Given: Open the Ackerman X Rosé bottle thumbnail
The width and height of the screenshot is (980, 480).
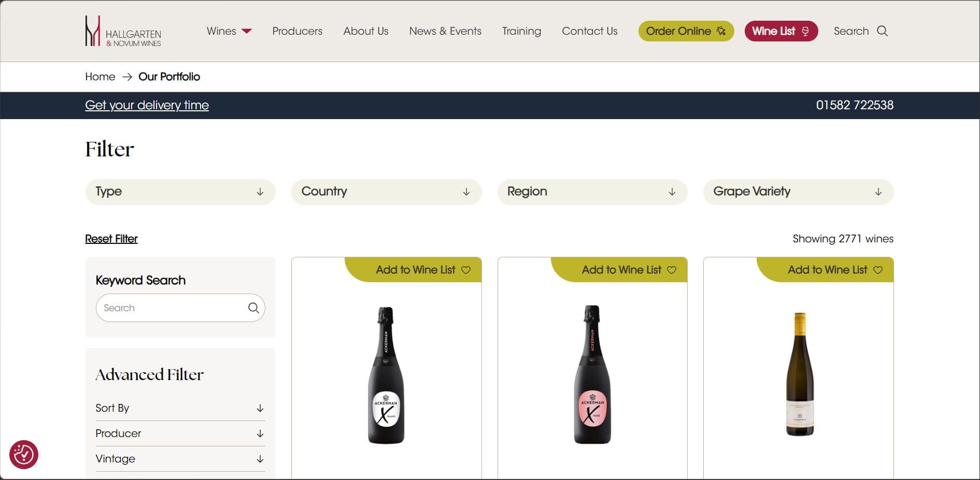Looking at the screenshot, I should coord(592,375).
